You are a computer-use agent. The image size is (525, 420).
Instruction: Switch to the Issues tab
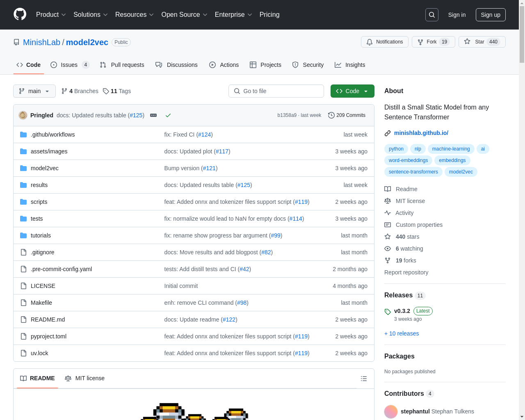coord(70,65)
